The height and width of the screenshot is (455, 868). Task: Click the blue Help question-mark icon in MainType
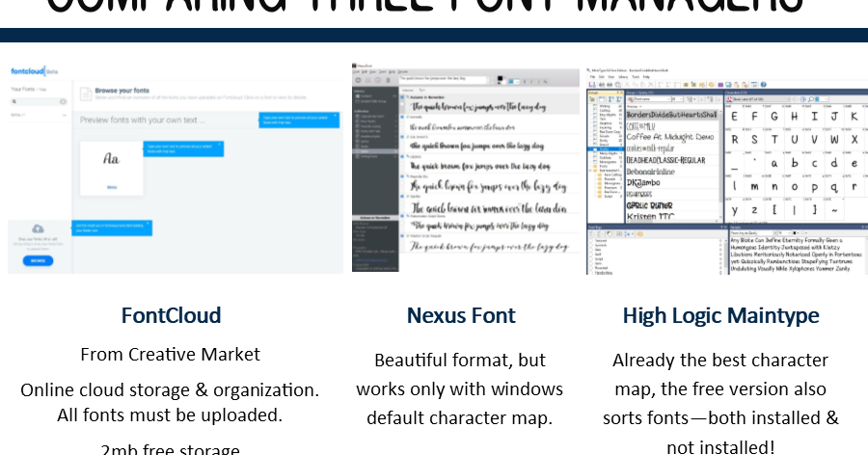click(x=764, y=84)
